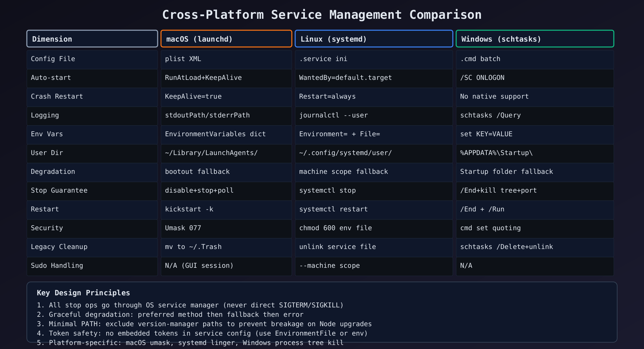Click the 'KeepAlive=true' cell
Screen dimensions: 644x349
point(226,97)
